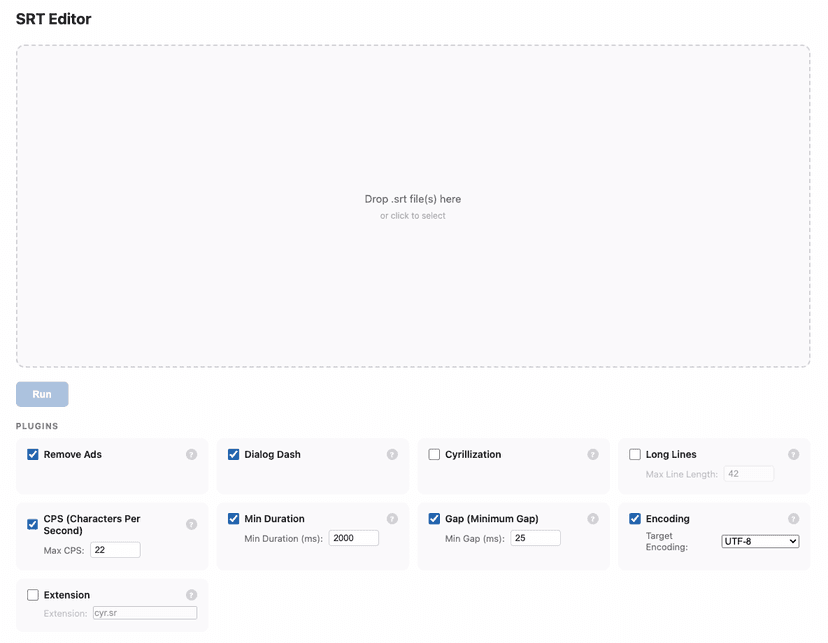Open help info for Gap plugin
828x643 pixels.
pos(593,519)
